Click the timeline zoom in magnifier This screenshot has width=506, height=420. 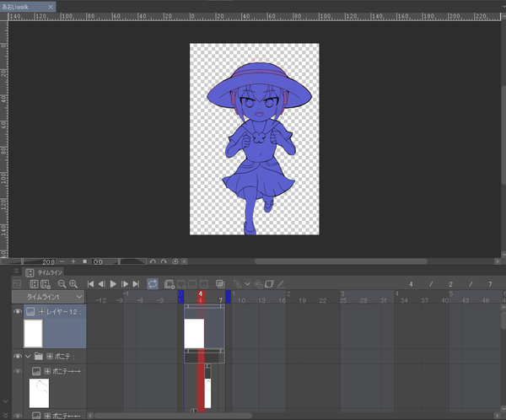click(x=73, y=284)
